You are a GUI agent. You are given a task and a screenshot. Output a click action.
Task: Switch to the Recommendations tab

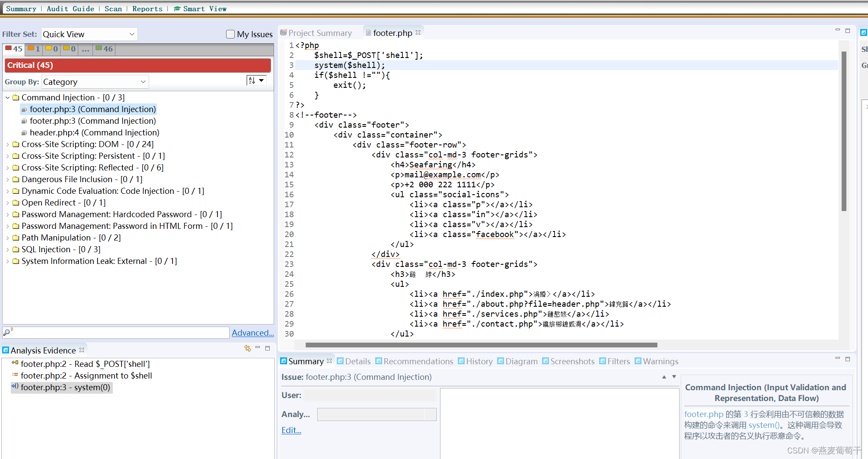pos(414,361)
